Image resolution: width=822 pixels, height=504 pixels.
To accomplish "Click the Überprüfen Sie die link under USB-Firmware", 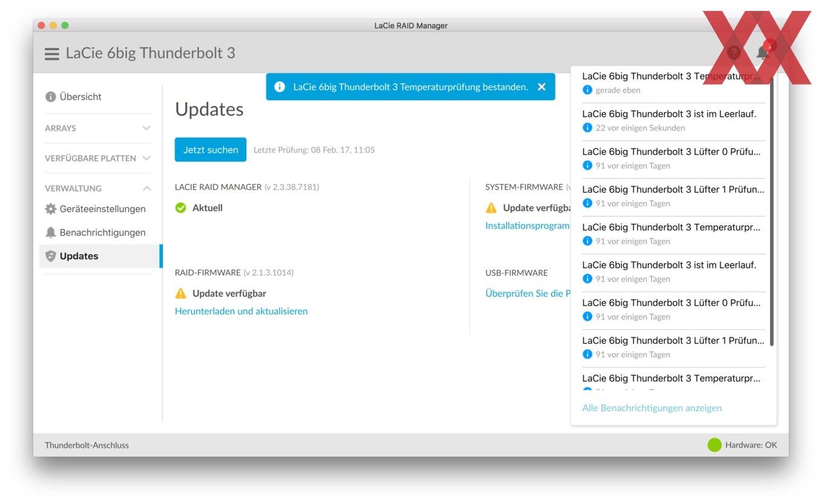I will click(528, 294).
